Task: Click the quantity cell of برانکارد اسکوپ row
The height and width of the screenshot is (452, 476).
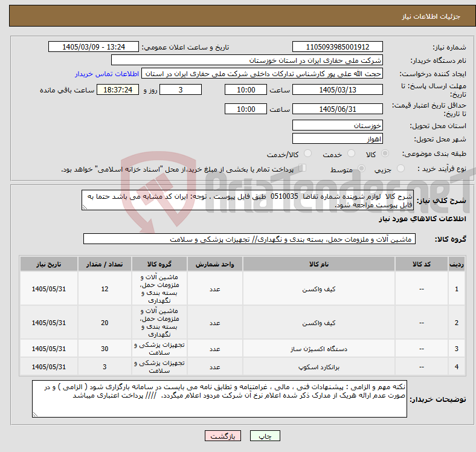Action: coord(105,367)
